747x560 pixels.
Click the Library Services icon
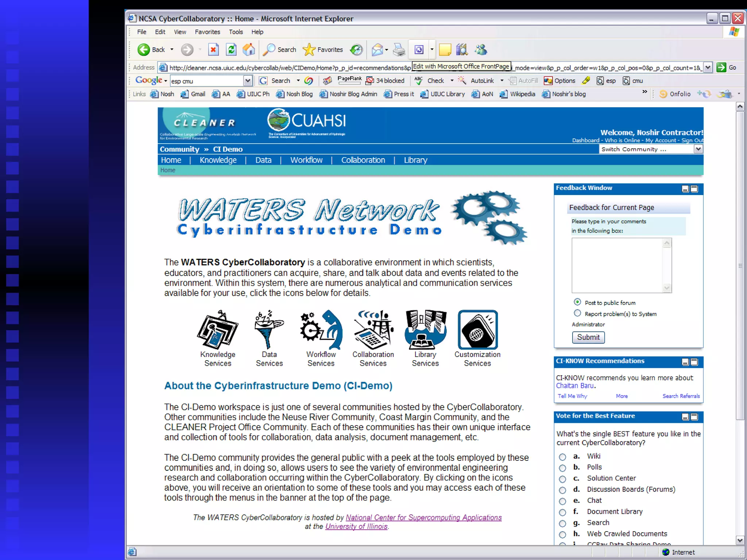425,330
